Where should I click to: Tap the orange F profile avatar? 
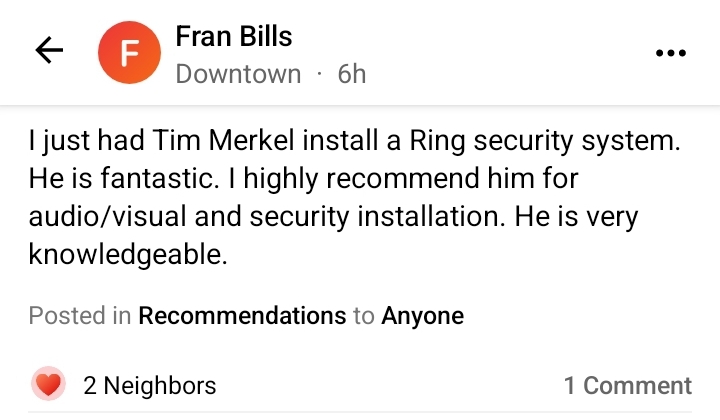[129, 52]
